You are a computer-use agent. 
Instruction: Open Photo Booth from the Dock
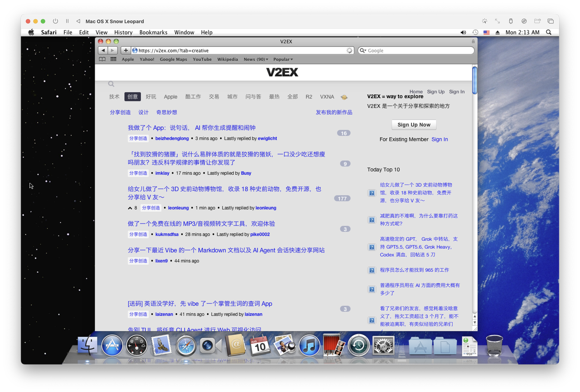pyautogui.click(x=334, y=346)
